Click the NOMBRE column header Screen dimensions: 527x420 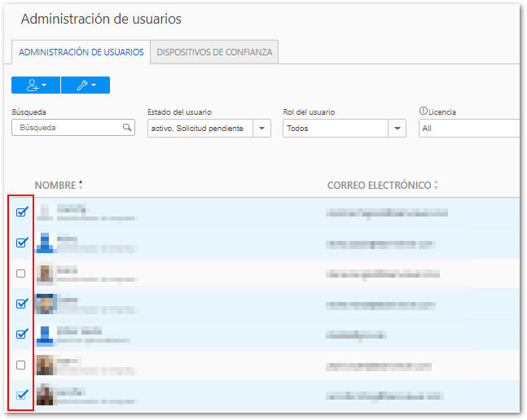(x=55, y=185)
